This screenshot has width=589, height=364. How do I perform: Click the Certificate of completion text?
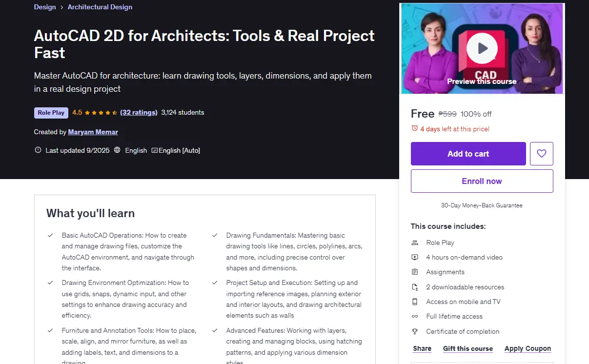click(463, 331)
